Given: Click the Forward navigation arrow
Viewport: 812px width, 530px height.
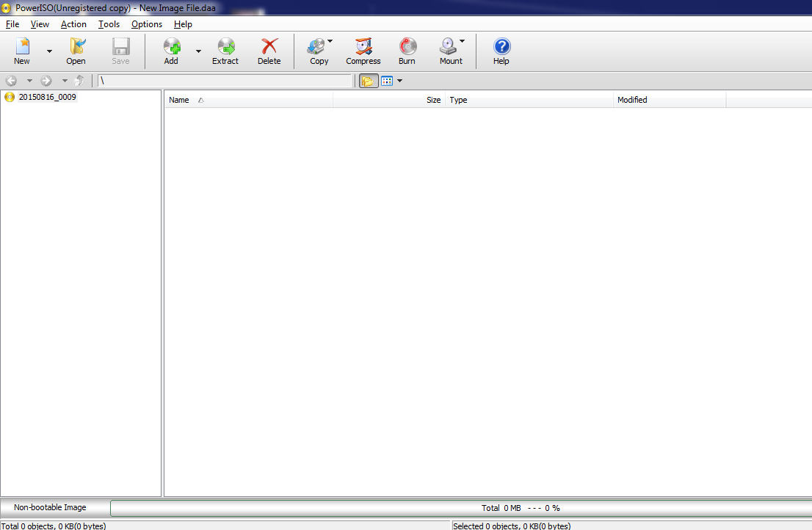Looking at the screenshot, I should pos(46,81).
